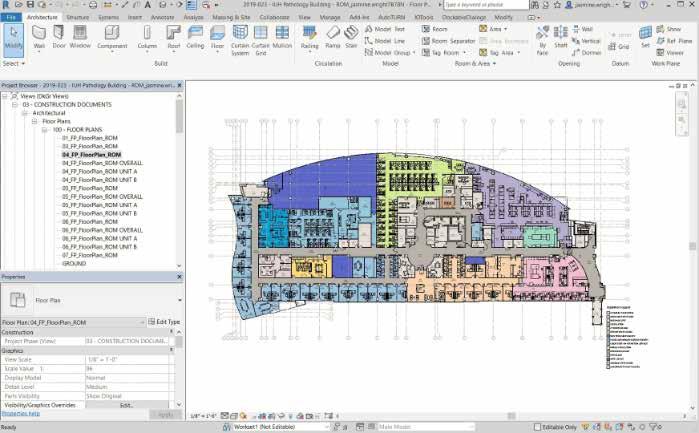The height and width of the screenshot is (433, 699).
Task: Select the Room Separator tool
Action: coord(448,41)
